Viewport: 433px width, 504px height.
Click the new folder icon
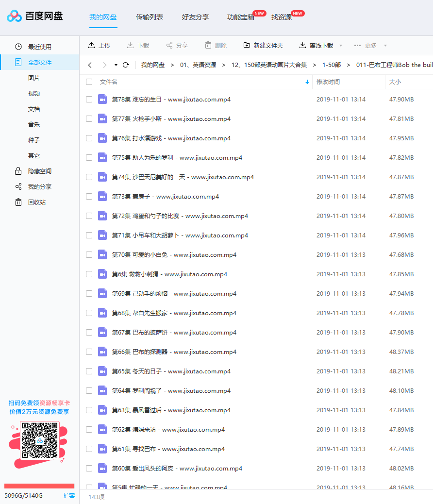[x=247, y=45]
